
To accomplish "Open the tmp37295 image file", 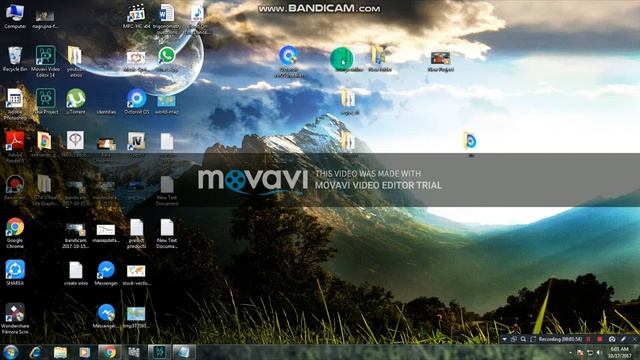I will click(x=136, y=318).
